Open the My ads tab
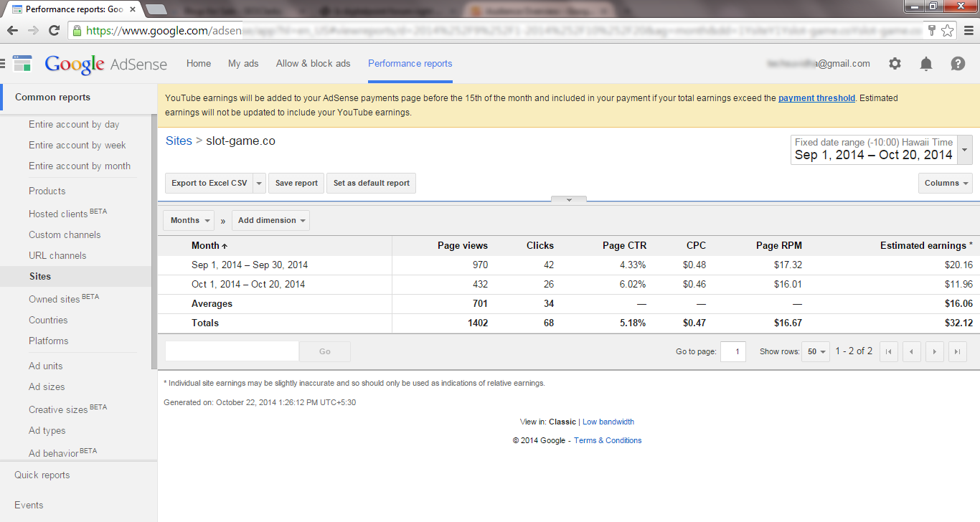 pyautogui.click(x=243, y=64)
